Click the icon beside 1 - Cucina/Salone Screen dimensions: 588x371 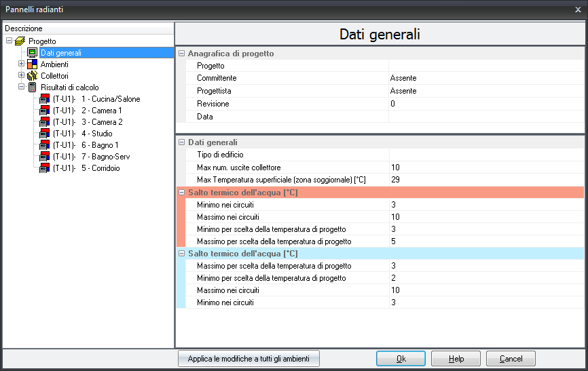click(x=45, y=99)
